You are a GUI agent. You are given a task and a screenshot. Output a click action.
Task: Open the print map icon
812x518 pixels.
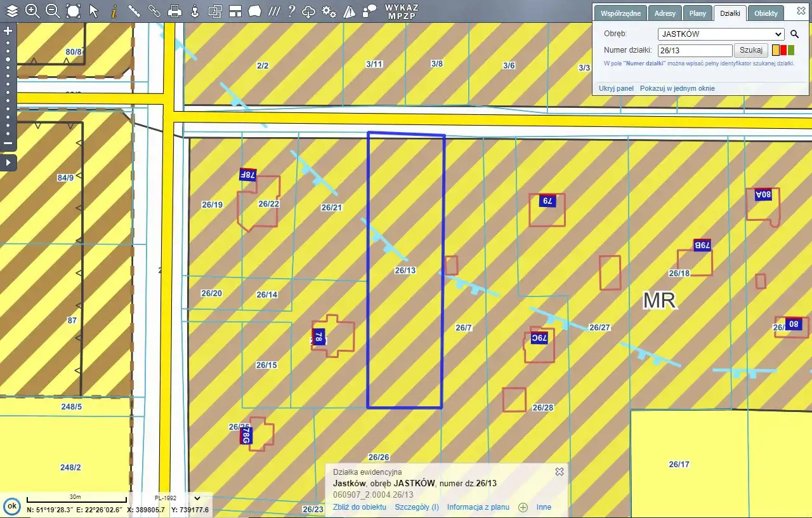[174, 11]
